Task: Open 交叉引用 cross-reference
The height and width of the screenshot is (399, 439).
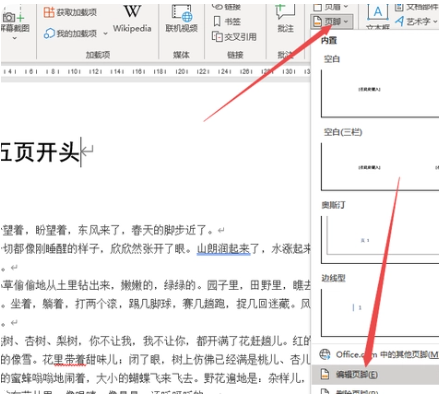Action: click(x=234, y=37)
